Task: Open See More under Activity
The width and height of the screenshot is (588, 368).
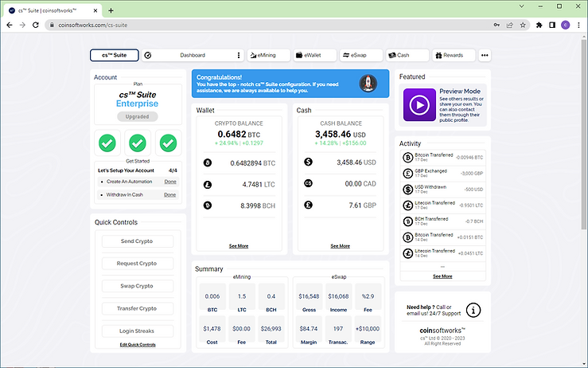Action: point(442,276)
